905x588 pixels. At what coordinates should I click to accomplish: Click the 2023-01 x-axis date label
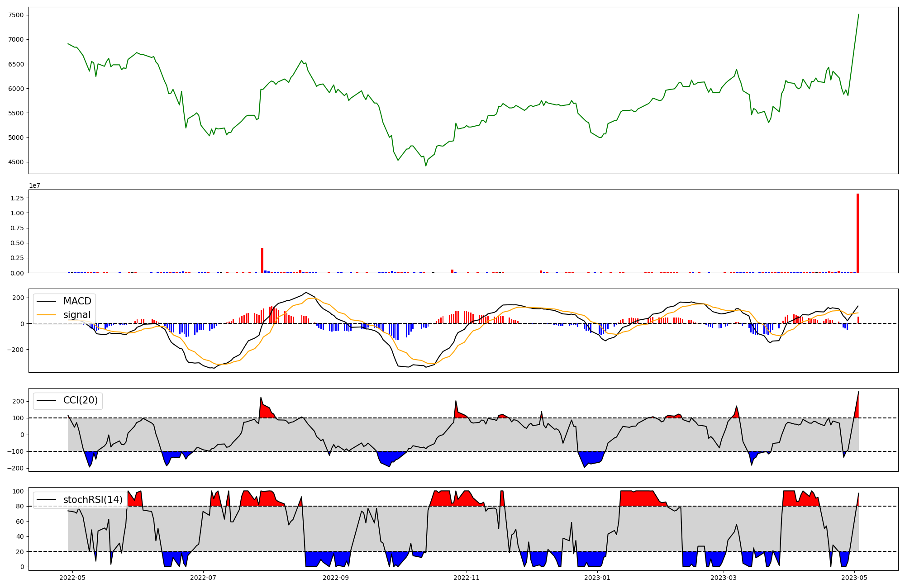pos(597,578)
